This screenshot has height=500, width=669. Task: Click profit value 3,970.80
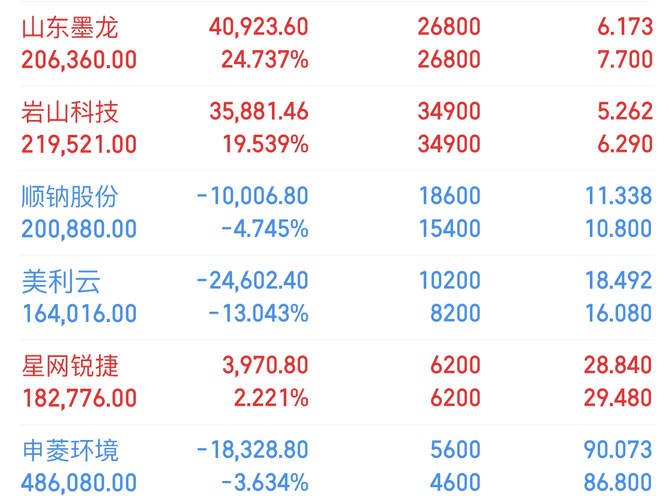pos(265,366)
